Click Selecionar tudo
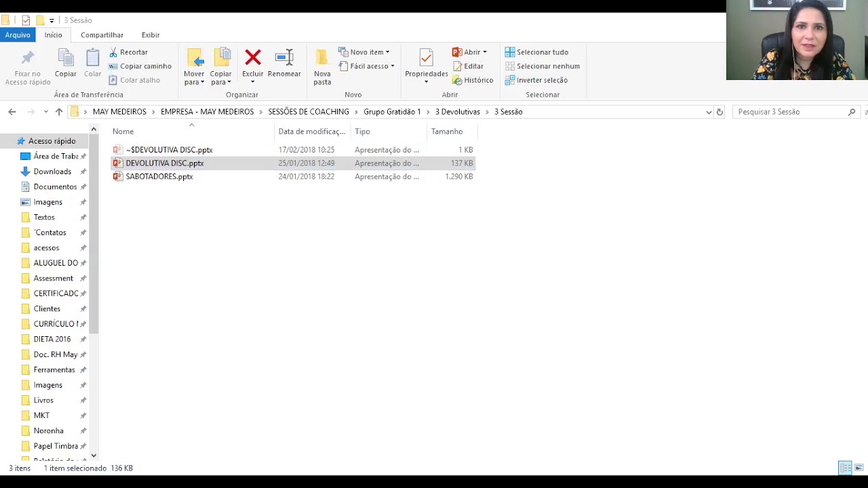Viewport: 868px width, 488px height. click(x=536, y=52)
